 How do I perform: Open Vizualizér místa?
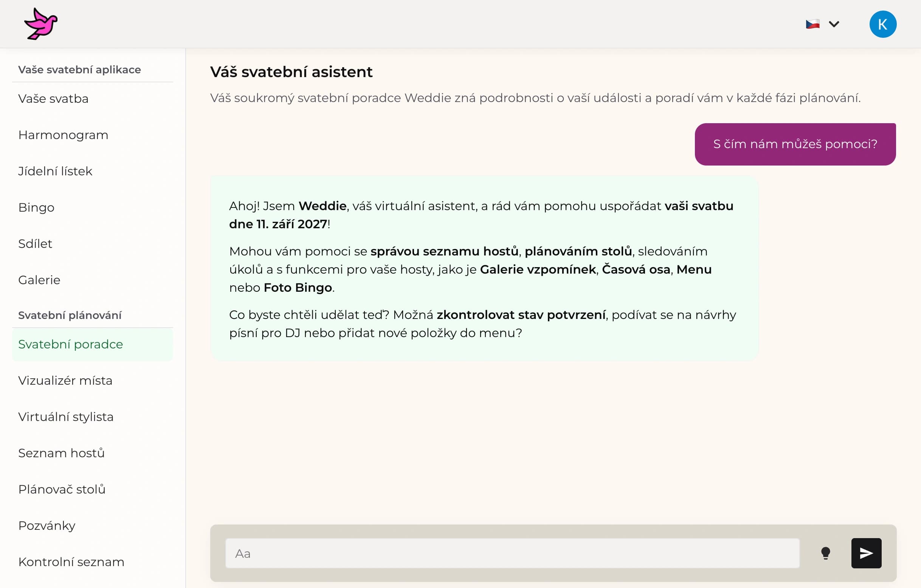(x=65, y=381)
